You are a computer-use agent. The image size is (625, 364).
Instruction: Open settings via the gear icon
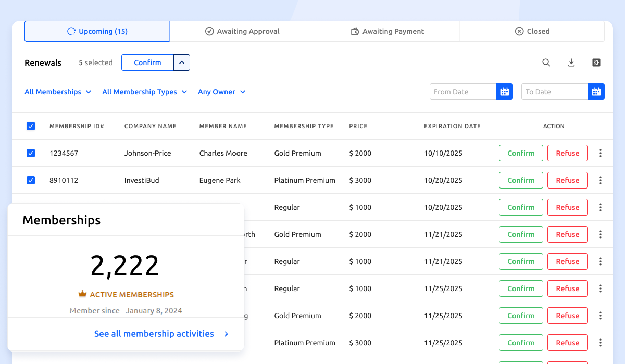[x=596, y=62]
